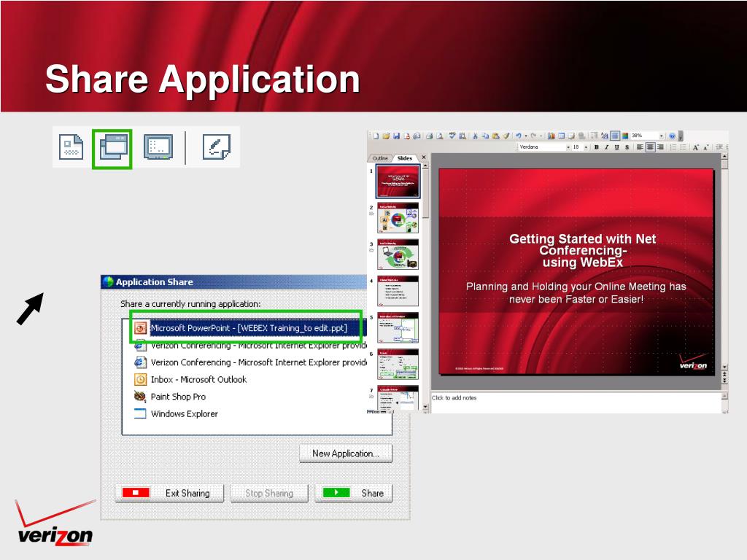Image resolution: width=747 pixels, height=560 pixels.
Task: Open the Verdana font name dropdown
Action: click(568, 147)
